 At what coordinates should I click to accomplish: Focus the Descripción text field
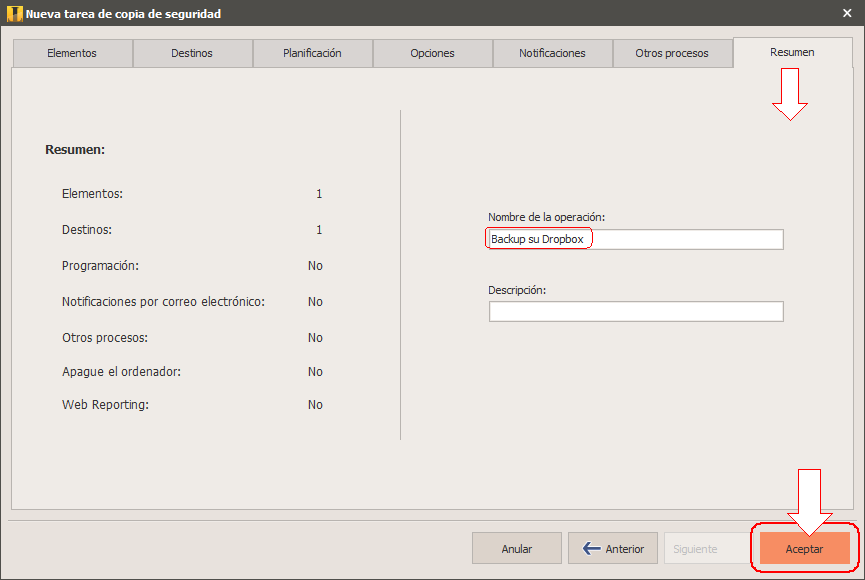click(636, 311)
